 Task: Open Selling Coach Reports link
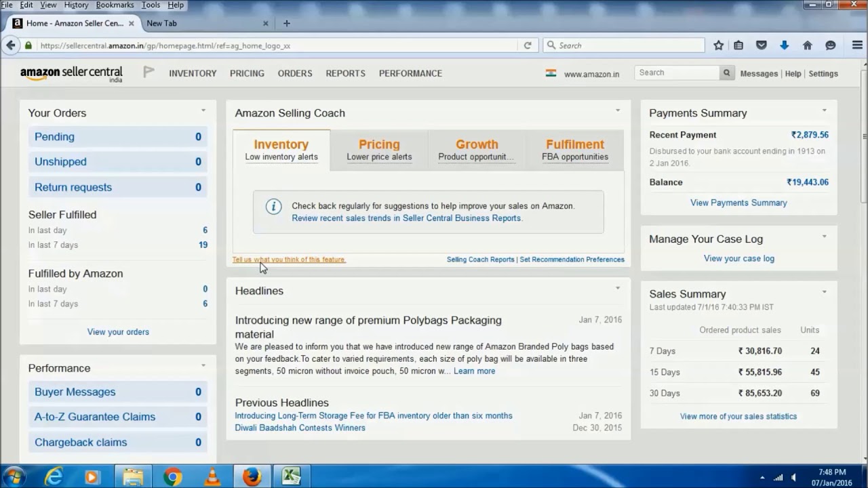click(x=480, y=260)
